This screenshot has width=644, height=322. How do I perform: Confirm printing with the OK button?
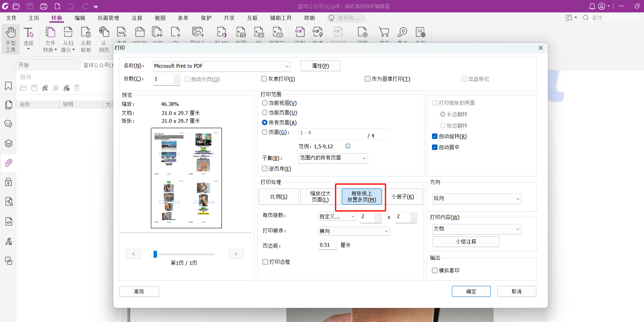(471, 291)
